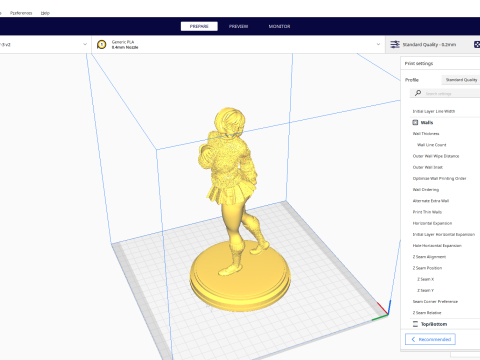Switch to the MONITOR stage tab
Screen dimensions: 480x360
pos(279,26)
